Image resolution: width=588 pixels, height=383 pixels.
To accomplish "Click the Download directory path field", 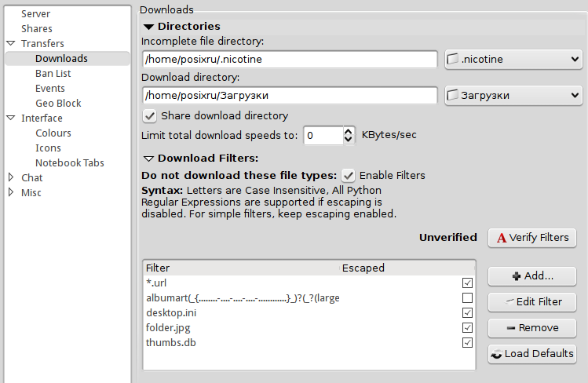I will [290, 95].
